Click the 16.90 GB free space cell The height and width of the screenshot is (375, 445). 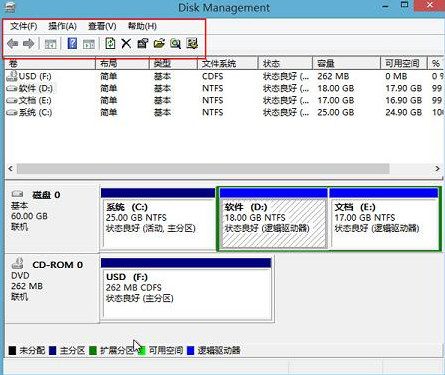(404, 100)
